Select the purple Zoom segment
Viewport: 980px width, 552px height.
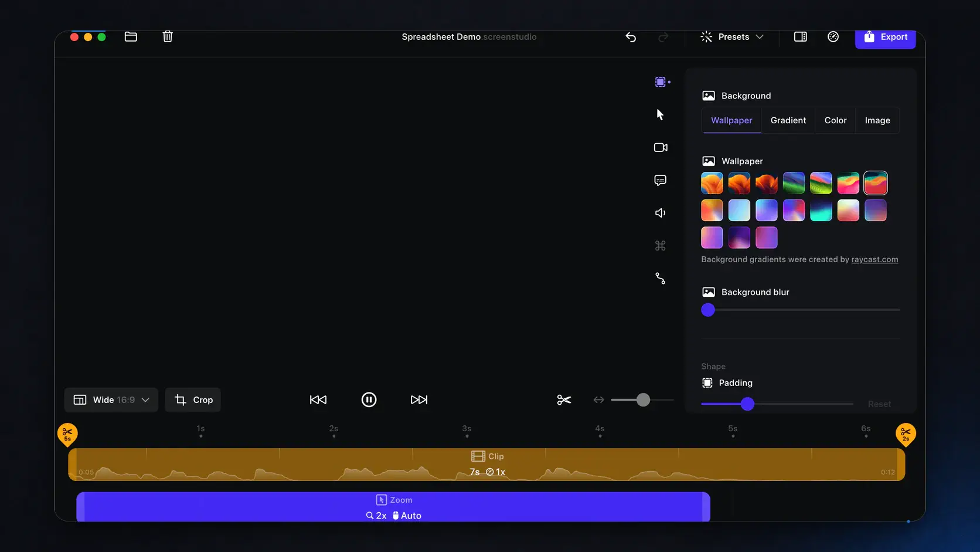point(393,507)
